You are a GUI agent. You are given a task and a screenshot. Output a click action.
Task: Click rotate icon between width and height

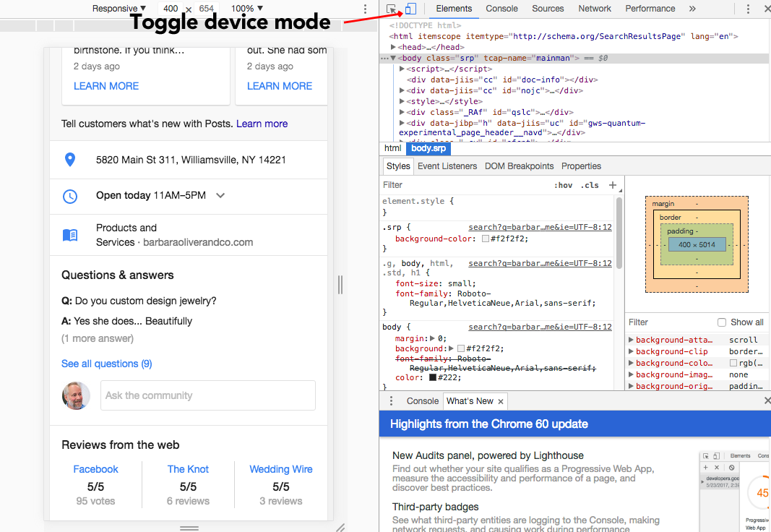189,9
